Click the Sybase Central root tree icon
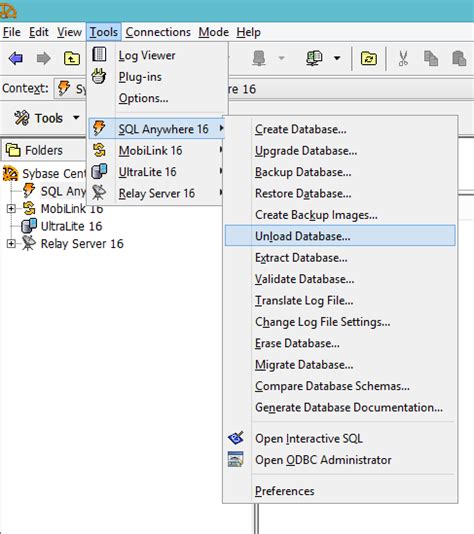 click(10, 173)
